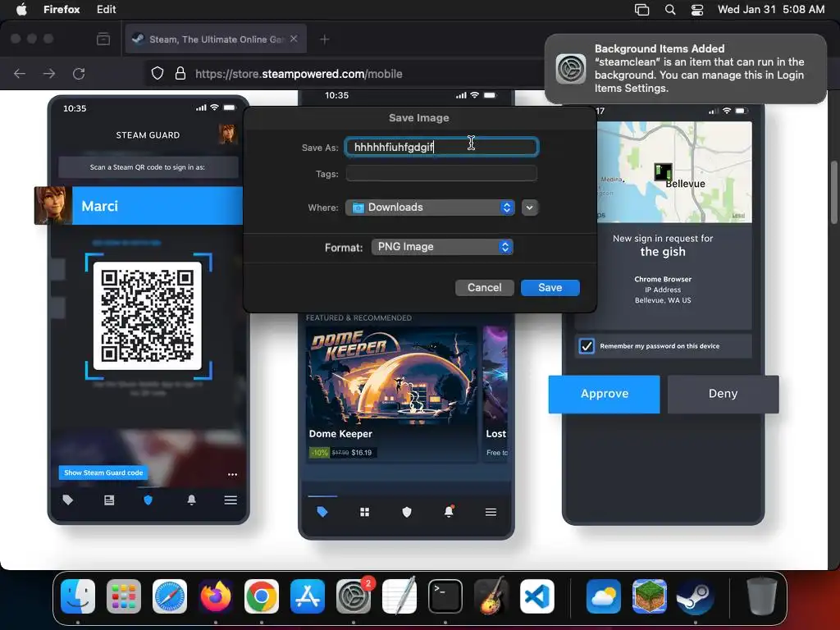The height and width of the screenshot is (630, 840).
Task: Switch to Firefox in the dock
Action: click(216, 596)
